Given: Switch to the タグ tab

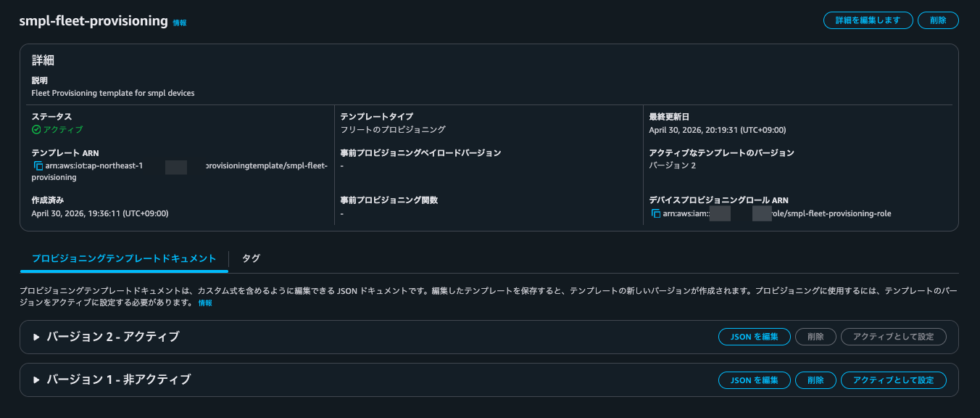Looking at the screenshot, I should 251,258.
